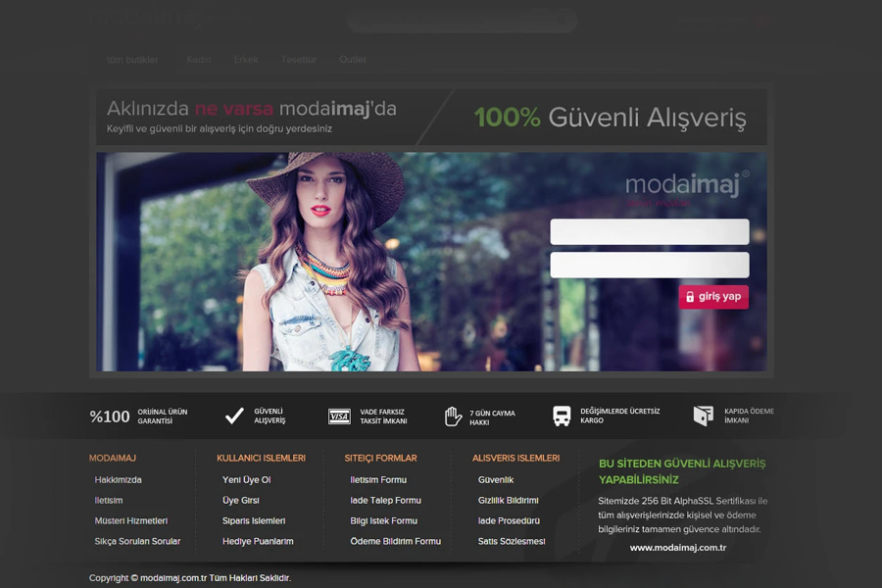
Task: Click the VISA card icon
Action: [x=339, y=416]
